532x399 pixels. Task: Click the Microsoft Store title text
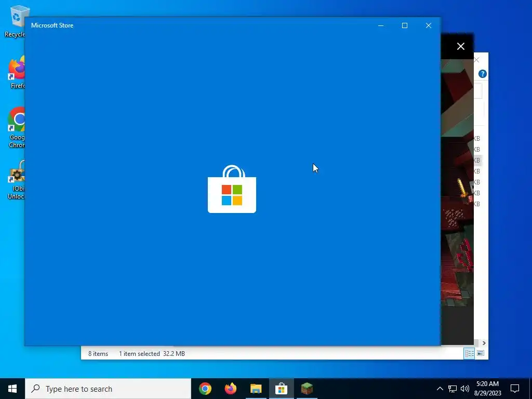[x=52, y=25]
